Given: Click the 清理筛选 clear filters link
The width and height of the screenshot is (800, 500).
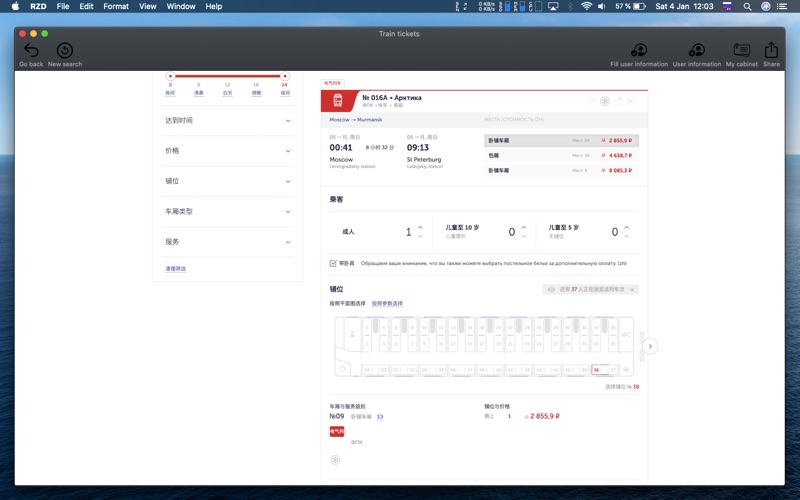Looking at the screenshot, I should click(x=175, y=269).
